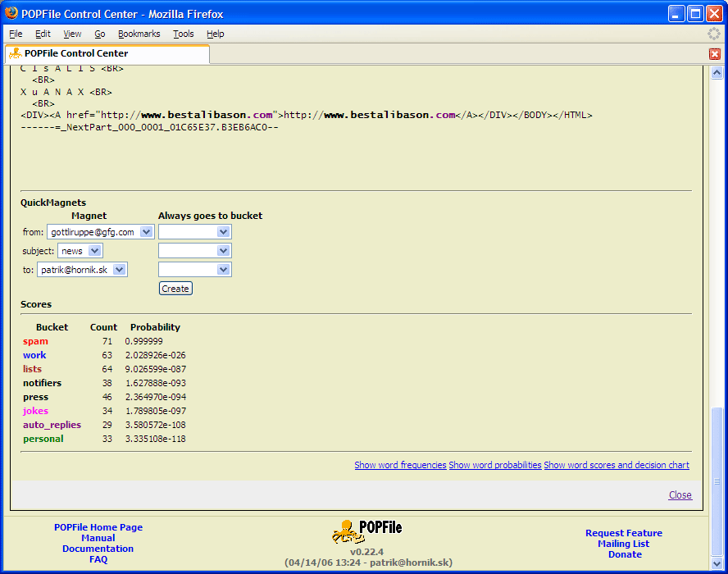This screenshot has width=728, height=574.
Task: Click the Request Feature link
Action: [624, 533]
